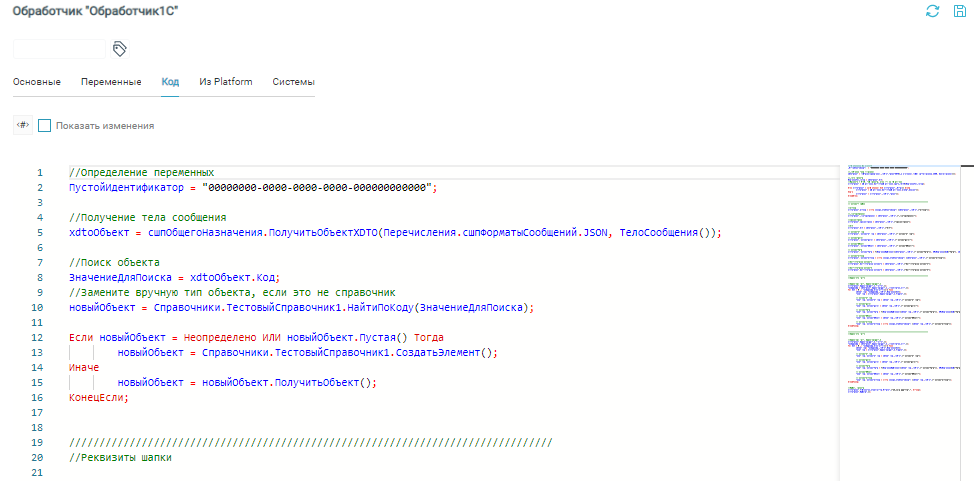Click the Иначе keyword in the code

84,367
